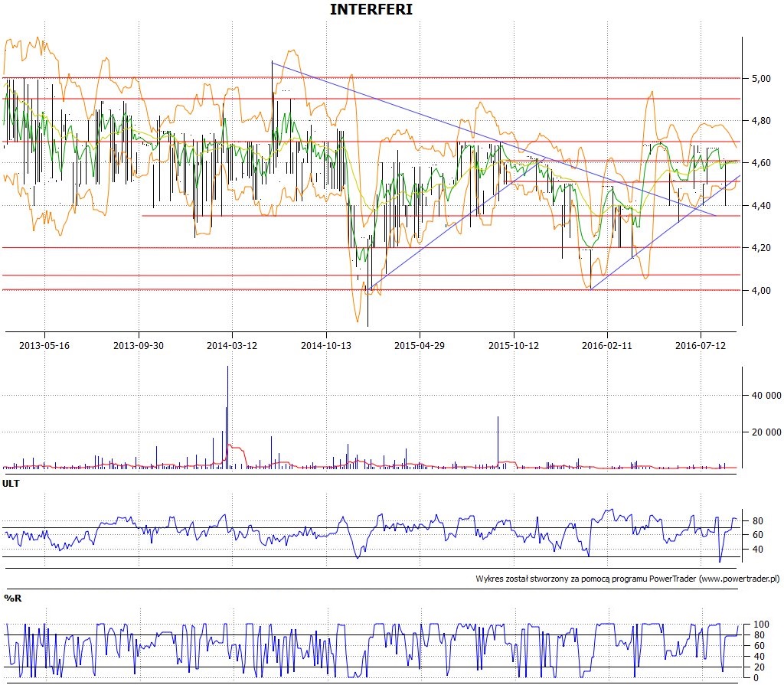Click the 20 000 volume axis label
The image size is (784, 685).
point(766,432)
